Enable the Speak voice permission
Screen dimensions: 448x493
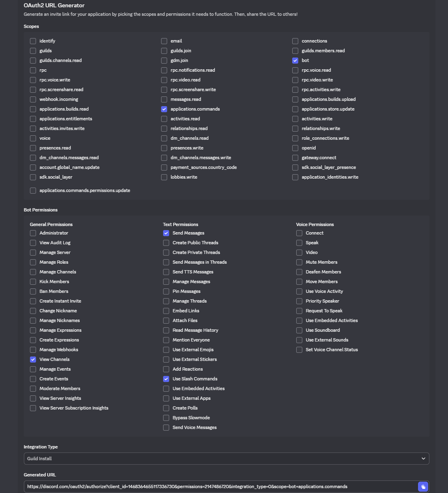[x=299, y=243]
